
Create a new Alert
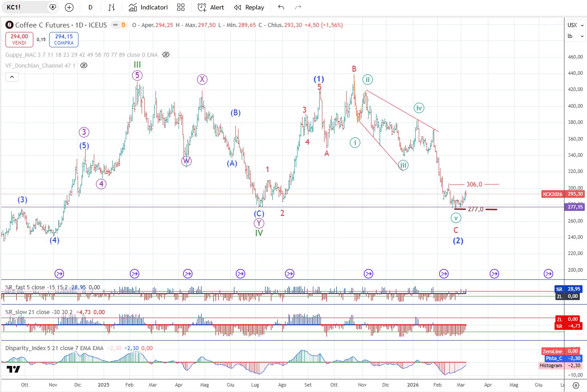tap(211, 7)
